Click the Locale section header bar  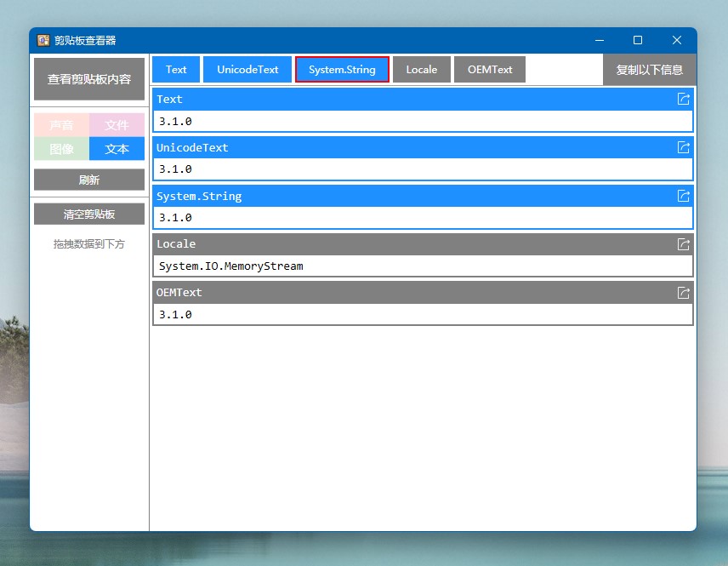(423, 244)
